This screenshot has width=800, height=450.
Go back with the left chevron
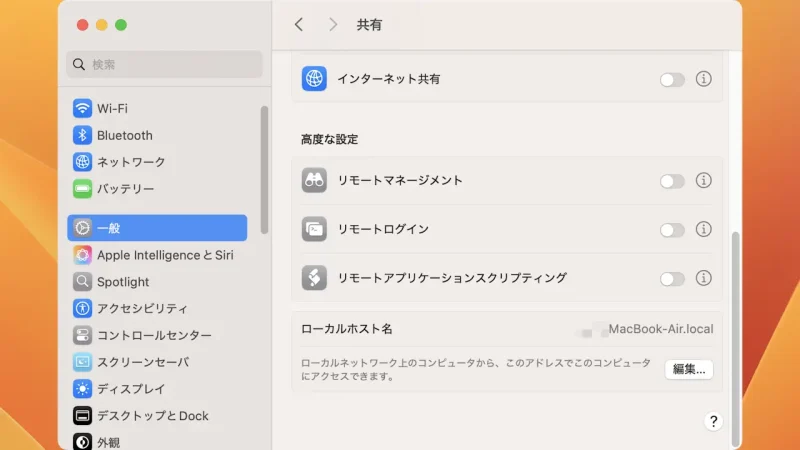pos(299,24)
